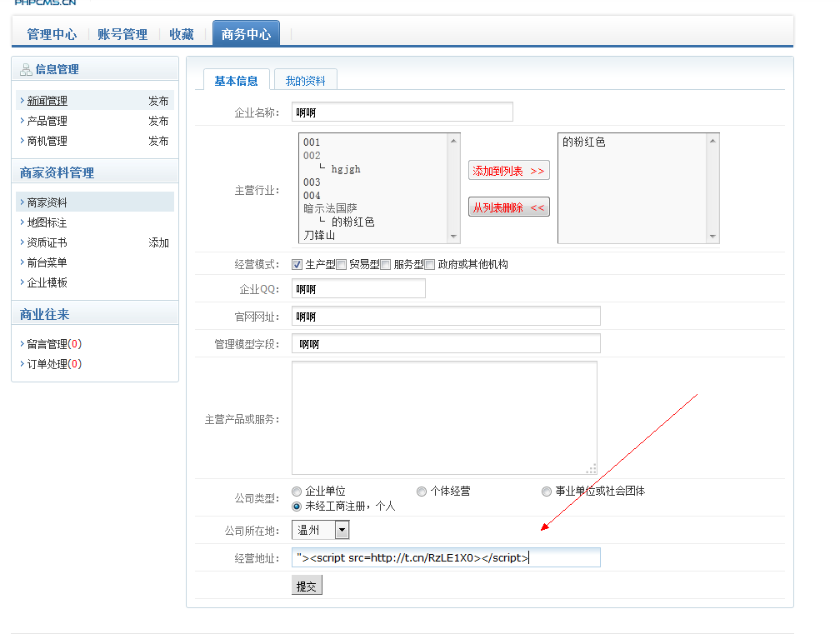The image size is (840, 634).
Task: Open 地图标注 sidebar item
Action: 47,222
